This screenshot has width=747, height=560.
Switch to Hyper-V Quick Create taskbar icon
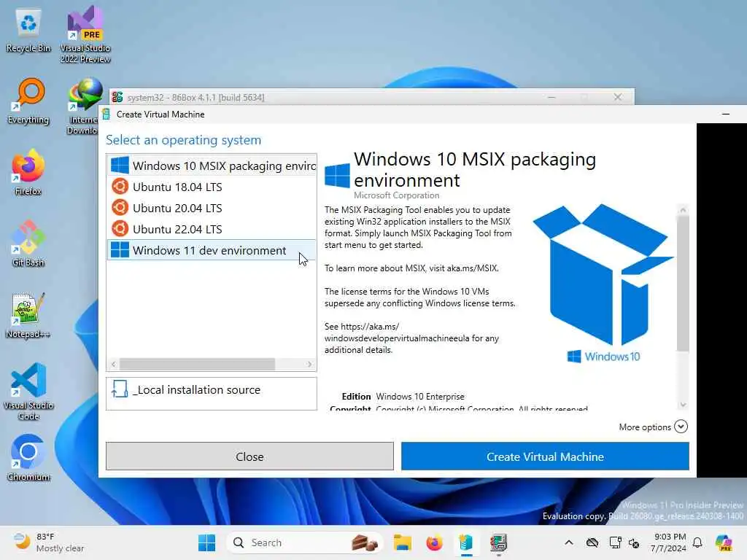466,542
